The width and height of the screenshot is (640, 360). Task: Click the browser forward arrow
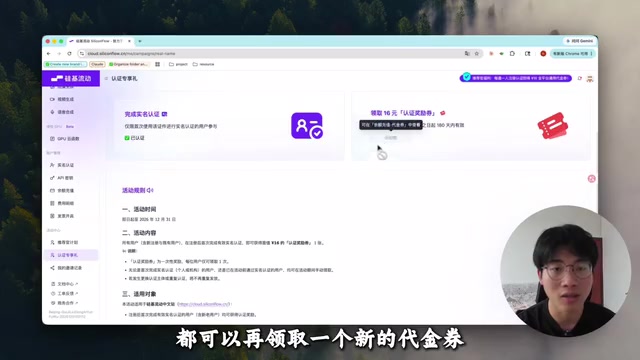[x=59, y=53]
